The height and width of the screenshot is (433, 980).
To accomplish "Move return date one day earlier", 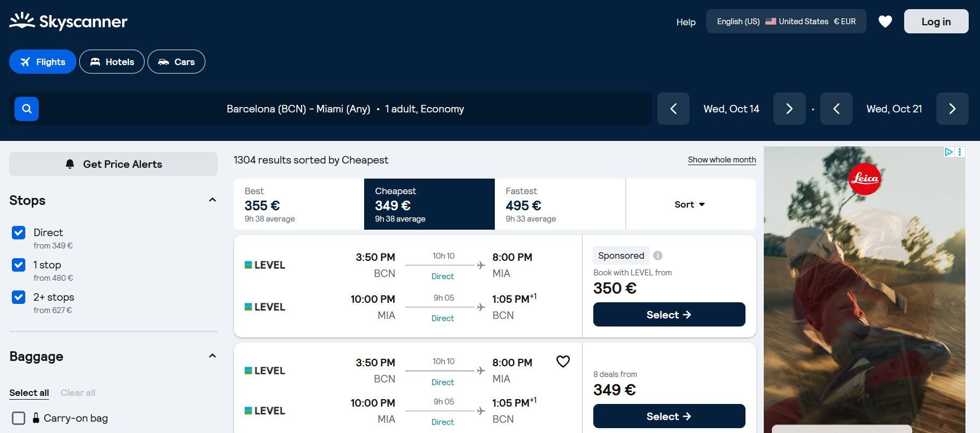I will pos(836,109).
